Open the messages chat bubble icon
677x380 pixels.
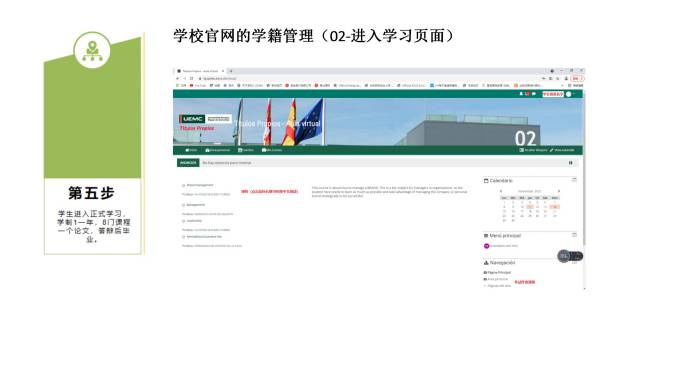pos(534,94)
